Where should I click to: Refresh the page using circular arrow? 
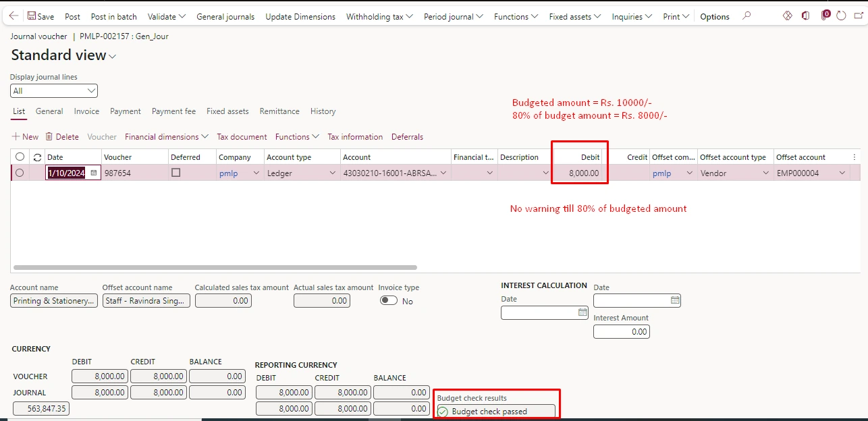tap(841, 16)
